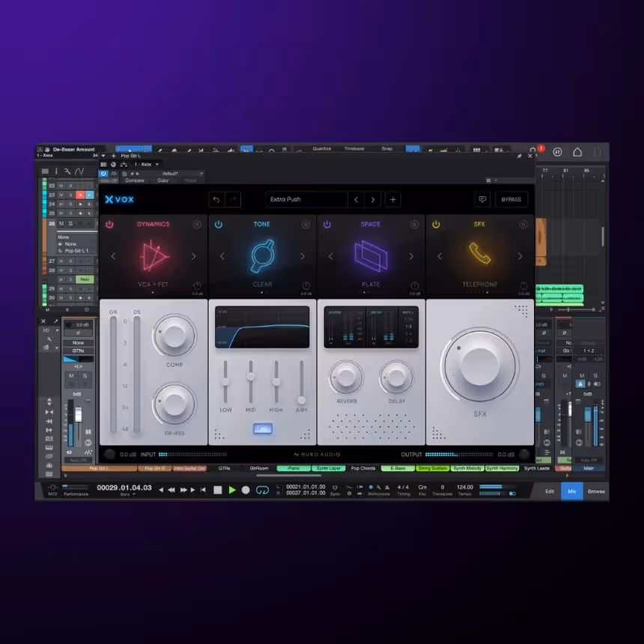Go to next XVOX preset
Screen dimensions: 644x644
[x=372, y=200]
